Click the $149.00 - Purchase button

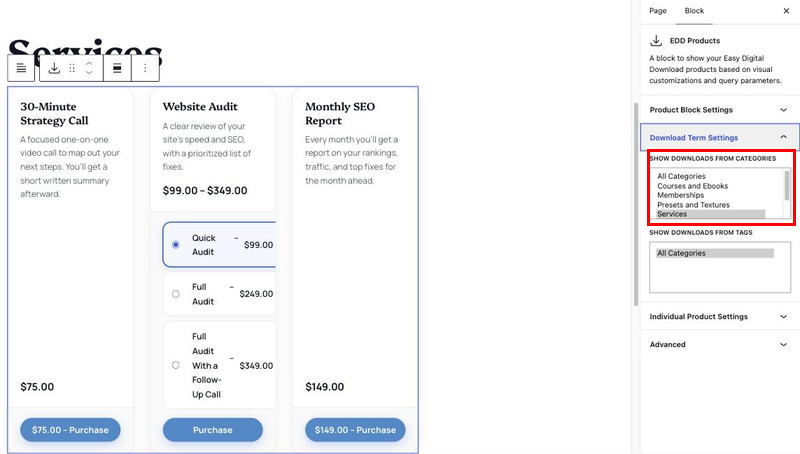[355, 430]
